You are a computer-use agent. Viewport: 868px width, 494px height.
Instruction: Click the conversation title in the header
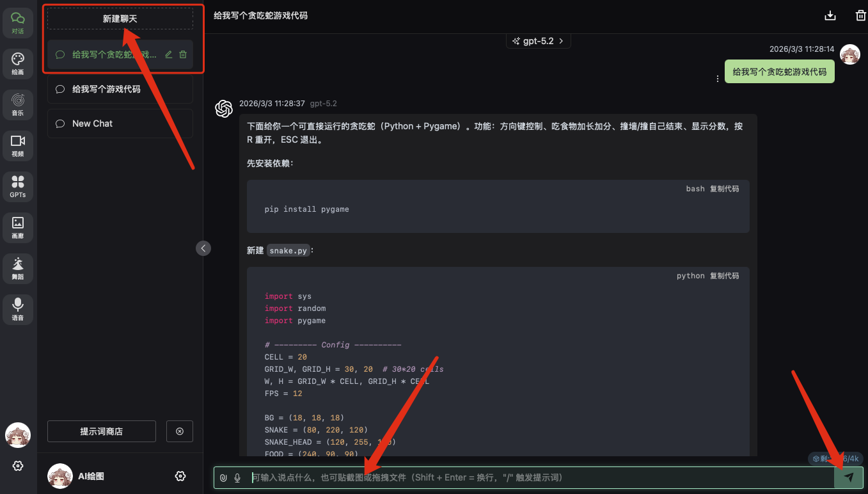(x=260, y=15)
